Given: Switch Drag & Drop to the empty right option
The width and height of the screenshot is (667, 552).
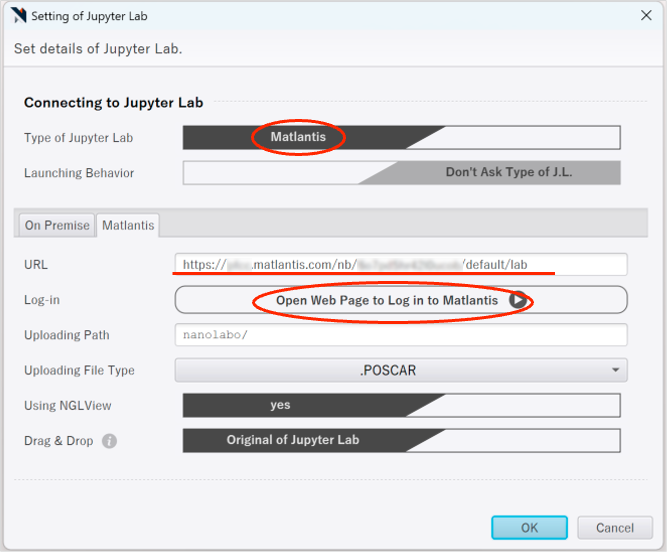Looking at the screenshot, I should [x=535, y=440].
